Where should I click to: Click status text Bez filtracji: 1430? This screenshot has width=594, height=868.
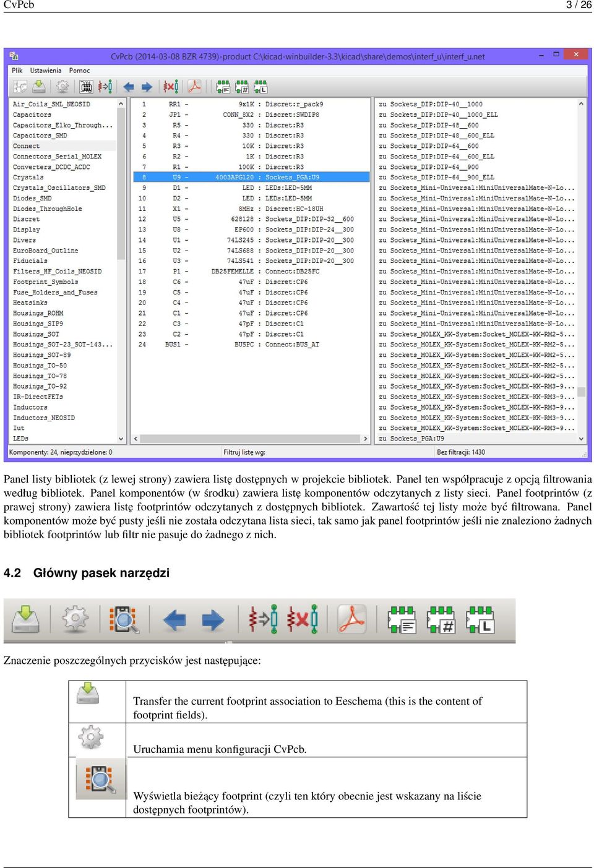[x=461, y=452]
